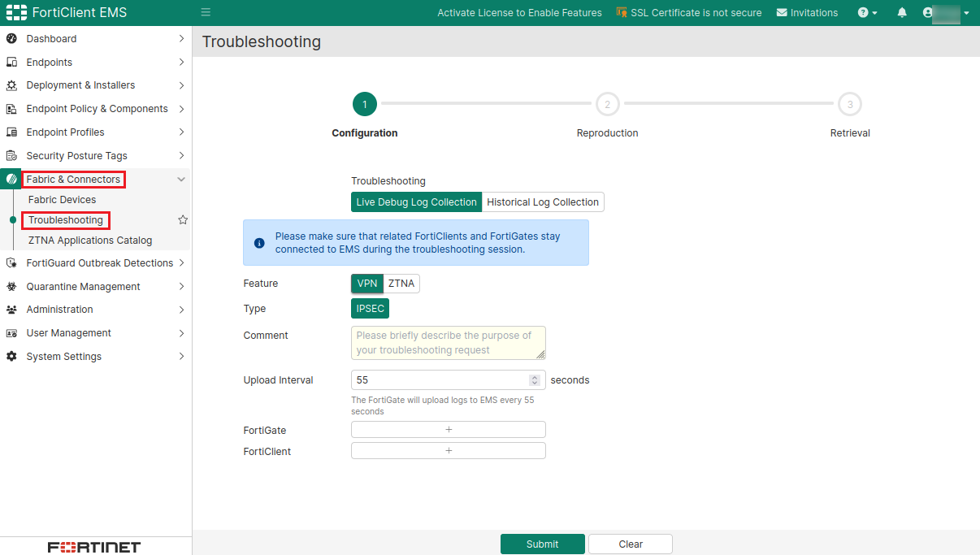This screenshot has height=555, width=980.
Task: Open the user account dropdown arrow
Action: pos(966,13)
